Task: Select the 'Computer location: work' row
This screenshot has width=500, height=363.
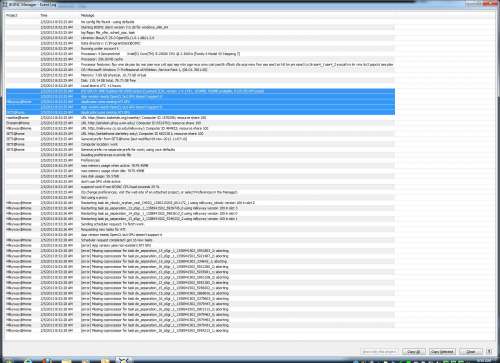Action: tap(200, 144)
